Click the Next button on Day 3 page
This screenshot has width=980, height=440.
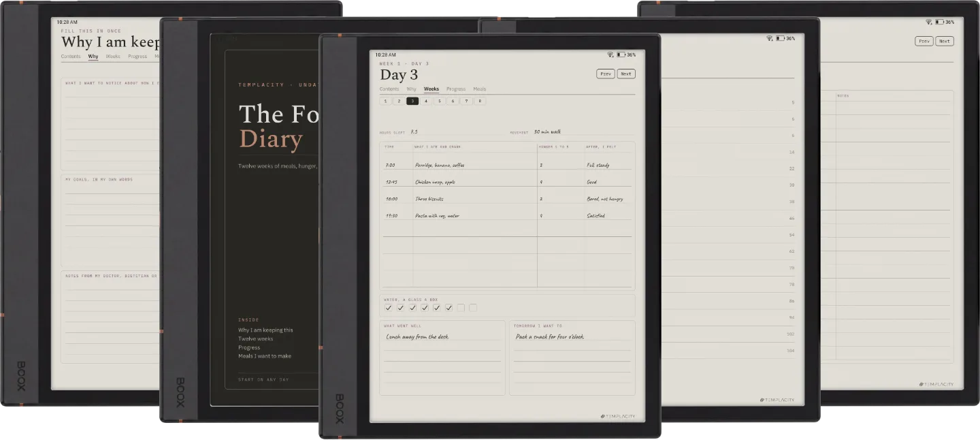click(626, 74)
